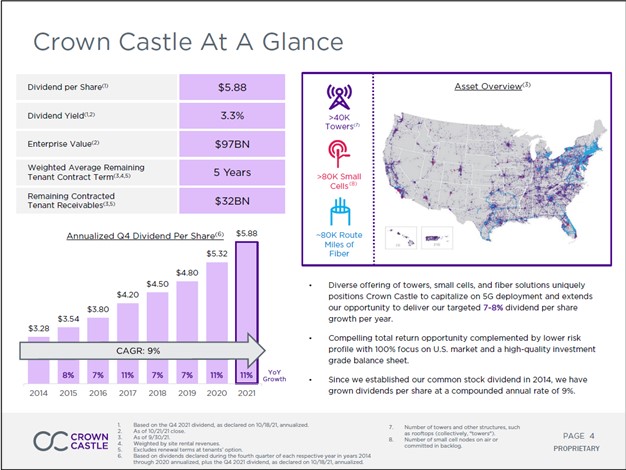Click the Crown Castle At A Glance title
This screenshot has width=626, height=470.
pyautogui.click(x=188, y=41)
